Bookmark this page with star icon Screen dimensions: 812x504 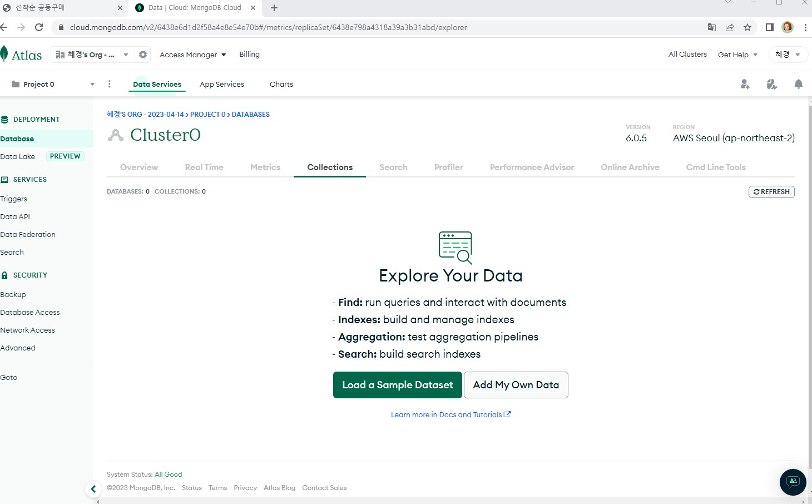pos(747,27)
